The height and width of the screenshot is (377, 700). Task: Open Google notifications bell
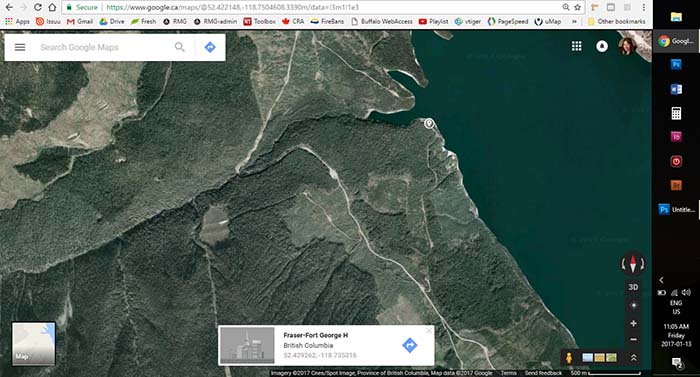(x=602, y=46)
